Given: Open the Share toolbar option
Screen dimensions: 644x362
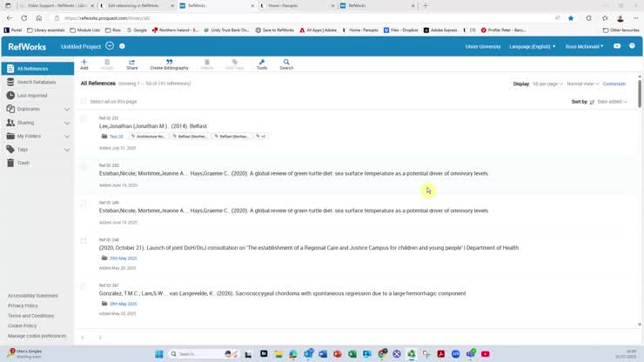Looking at the screenshot, I should click(131, 64).
